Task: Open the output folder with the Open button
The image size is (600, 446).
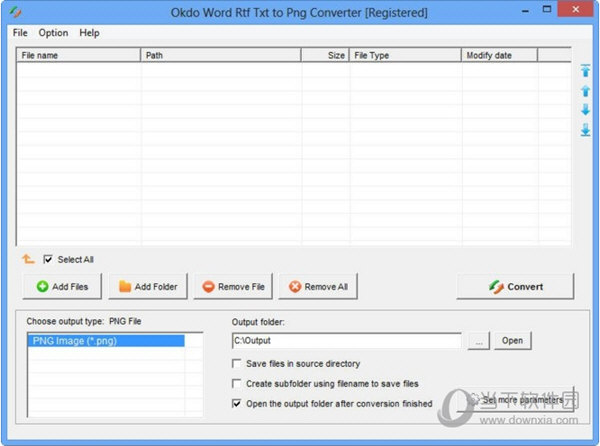Action: (x=512, y=340)
